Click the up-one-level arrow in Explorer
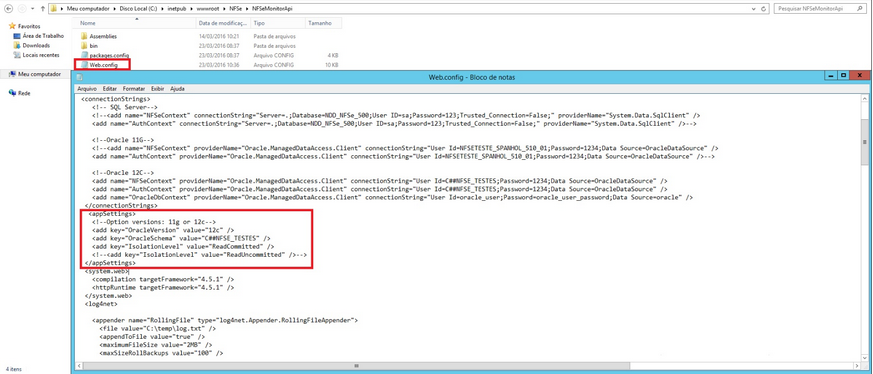 tap(42, 9)
